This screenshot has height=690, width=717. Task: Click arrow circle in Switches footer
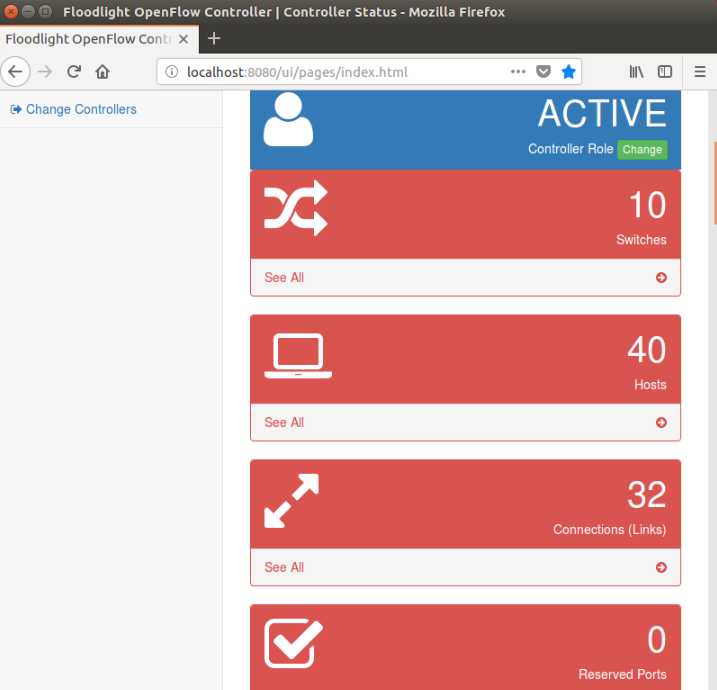[661, 278]
